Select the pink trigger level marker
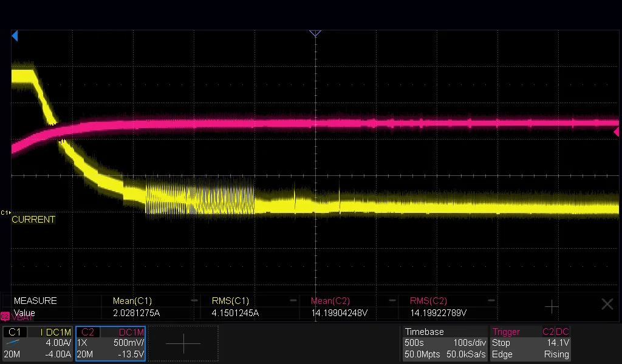 616,132
